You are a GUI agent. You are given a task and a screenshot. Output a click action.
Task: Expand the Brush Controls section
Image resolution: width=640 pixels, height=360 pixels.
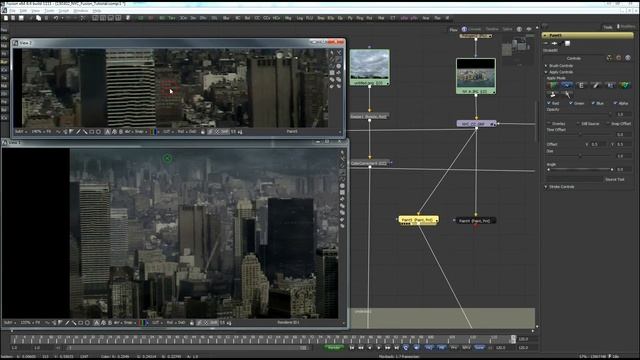pos(560,66)
